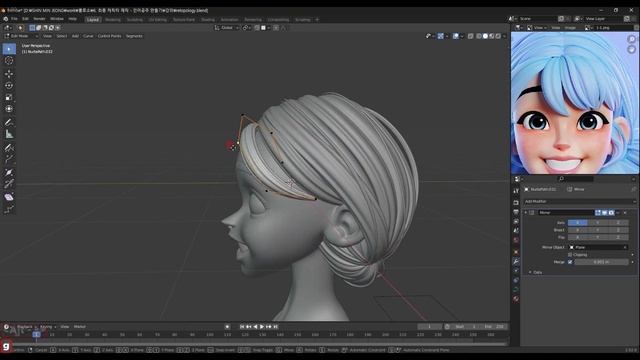
Task: Select the Radius tool
Action: pyautogui.click(x=9, y=173)
